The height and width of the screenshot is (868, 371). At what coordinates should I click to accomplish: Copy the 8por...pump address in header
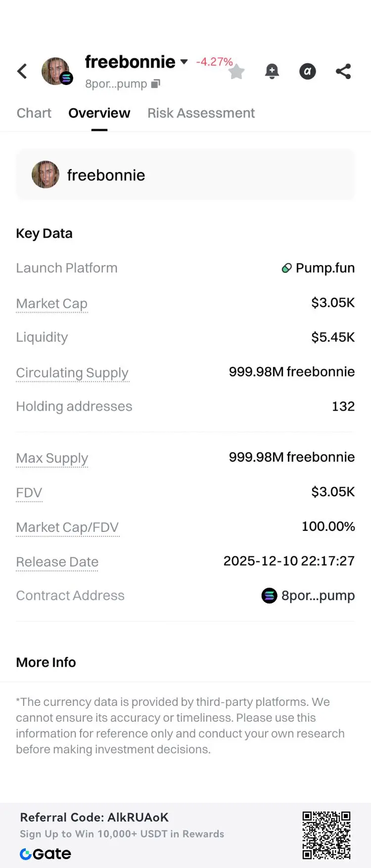156,84
